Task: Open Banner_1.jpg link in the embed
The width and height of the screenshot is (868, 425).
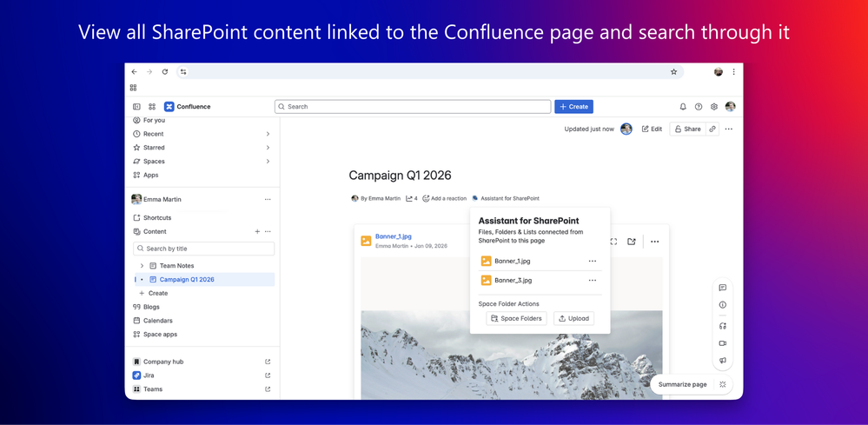Action: 394,236
